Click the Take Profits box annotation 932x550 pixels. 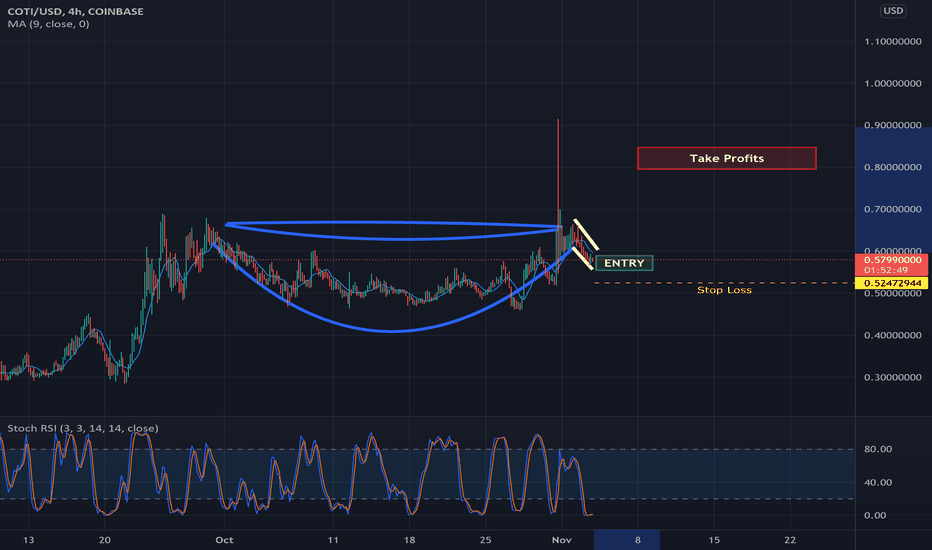[x=726, y=158]
